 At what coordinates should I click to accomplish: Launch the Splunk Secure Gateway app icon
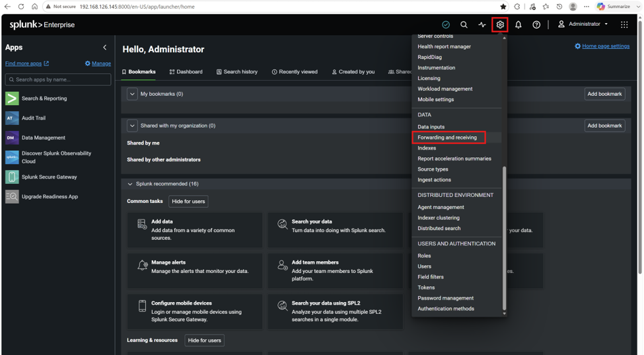pyautogui.click(x=12, y=177)
